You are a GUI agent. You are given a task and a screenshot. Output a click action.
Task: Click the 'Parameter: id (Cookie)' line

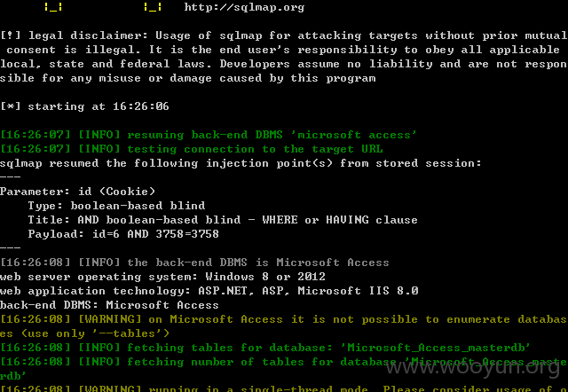point(77,192)
